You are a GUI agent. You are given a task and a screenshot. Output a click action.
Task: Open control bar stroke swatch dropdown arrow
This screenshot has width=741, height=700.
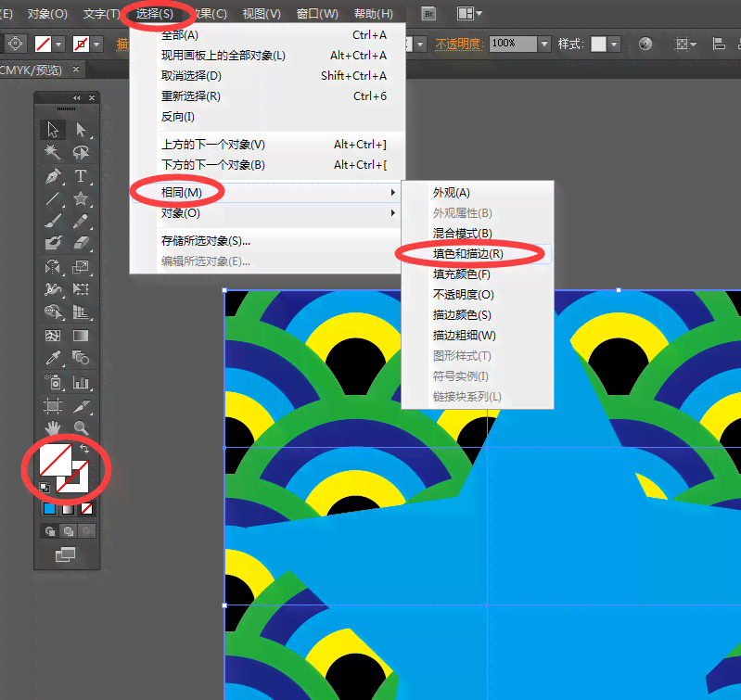point(96,45)
